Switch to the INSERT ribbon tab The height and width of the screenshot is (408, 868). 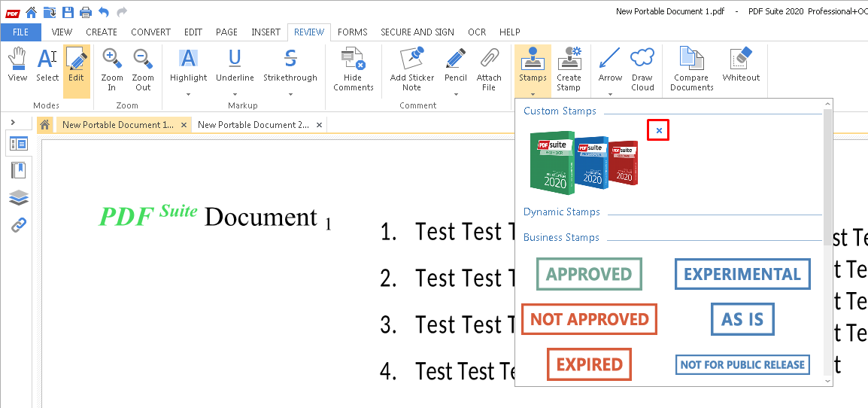click(x=266, y=32)
